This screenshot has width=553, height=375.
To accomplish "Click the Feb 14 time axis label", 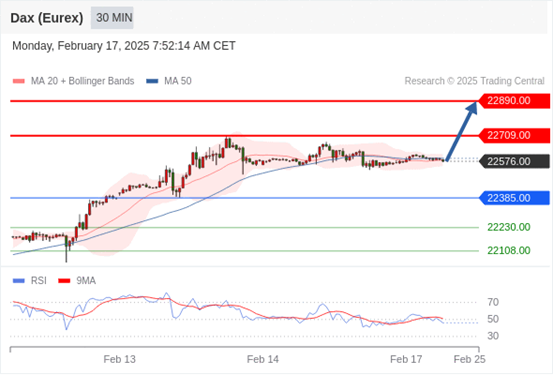I will [x=263, y=359].
